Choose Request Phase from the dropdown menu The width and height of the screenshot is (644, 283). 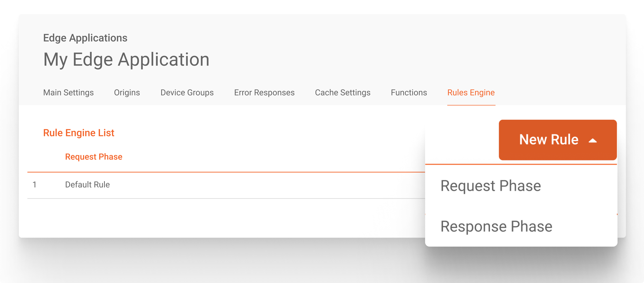tap(490, 186)
